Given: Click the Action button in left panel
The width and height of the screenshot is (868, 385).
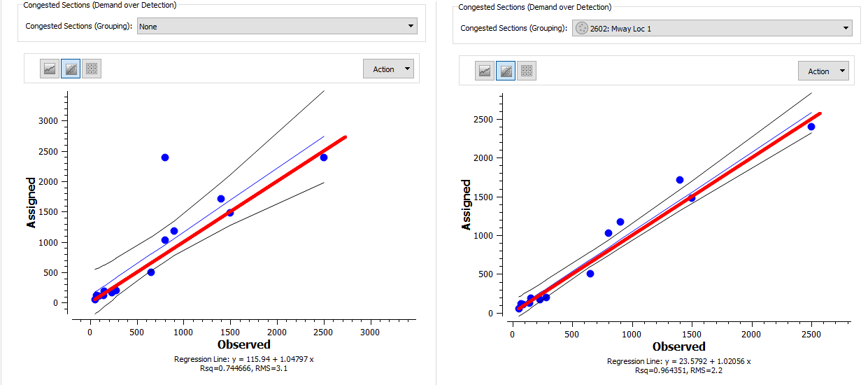Looking at the screenshot, I should (x=383, y=69).
